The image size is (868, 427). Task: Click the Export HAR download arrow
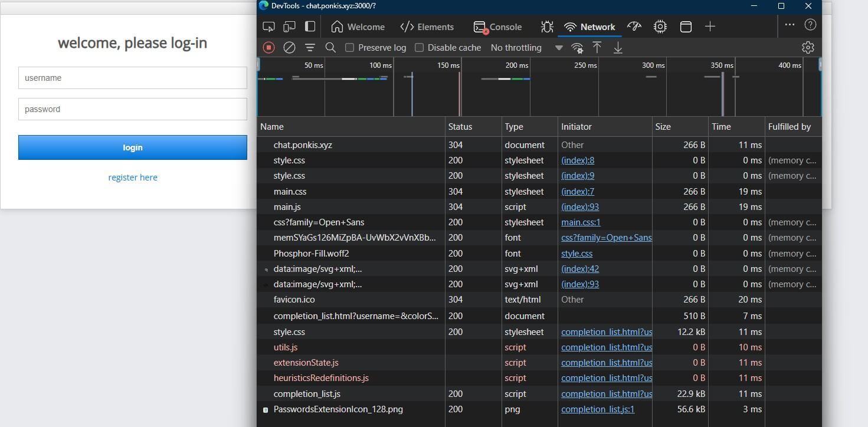click(618, 48)
